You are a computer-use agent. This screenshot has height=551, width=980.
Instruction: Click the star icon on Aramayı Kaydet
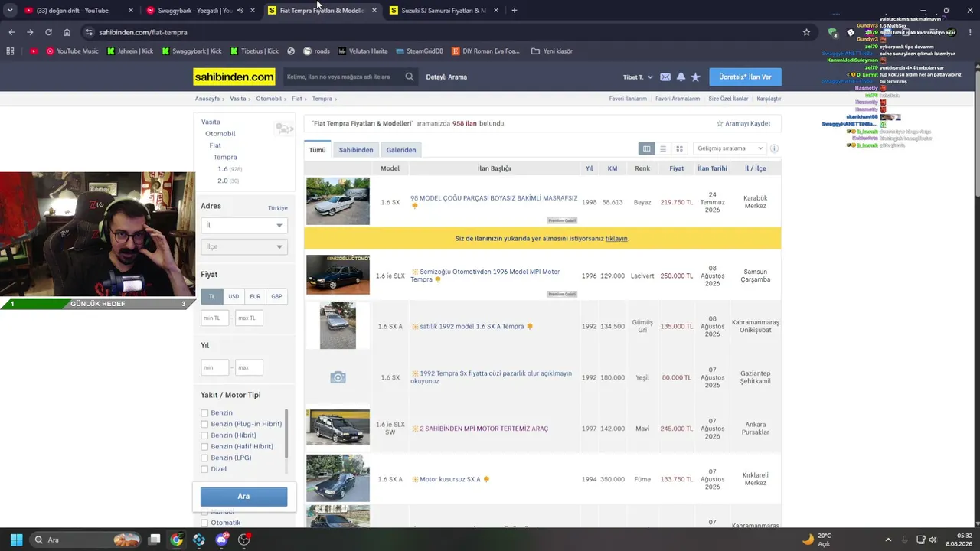(720, 123)
